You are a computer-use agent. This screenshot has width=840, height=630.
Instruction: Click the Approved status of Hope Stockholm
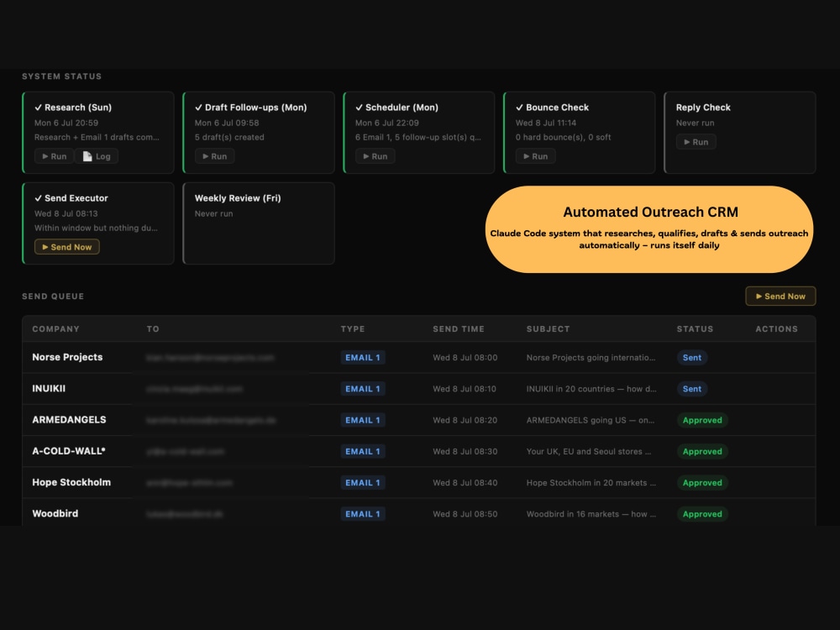tap(702, 483)
